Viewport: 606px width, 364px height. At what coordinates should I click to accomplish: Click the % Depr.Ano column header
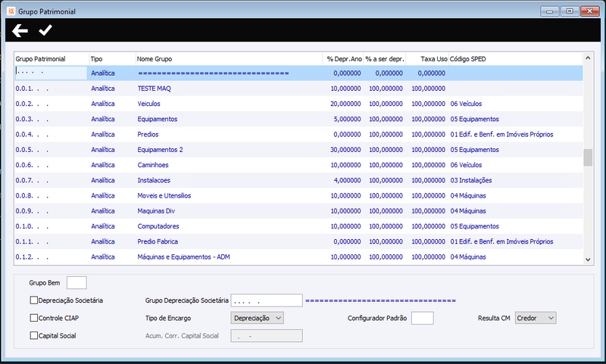point(343,59)
